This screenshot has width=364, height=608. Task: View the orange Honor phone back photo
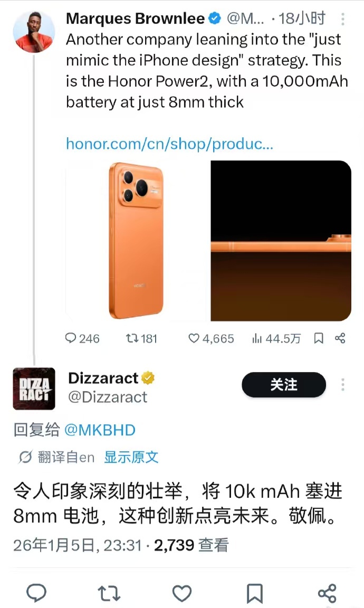coord(137,241)
